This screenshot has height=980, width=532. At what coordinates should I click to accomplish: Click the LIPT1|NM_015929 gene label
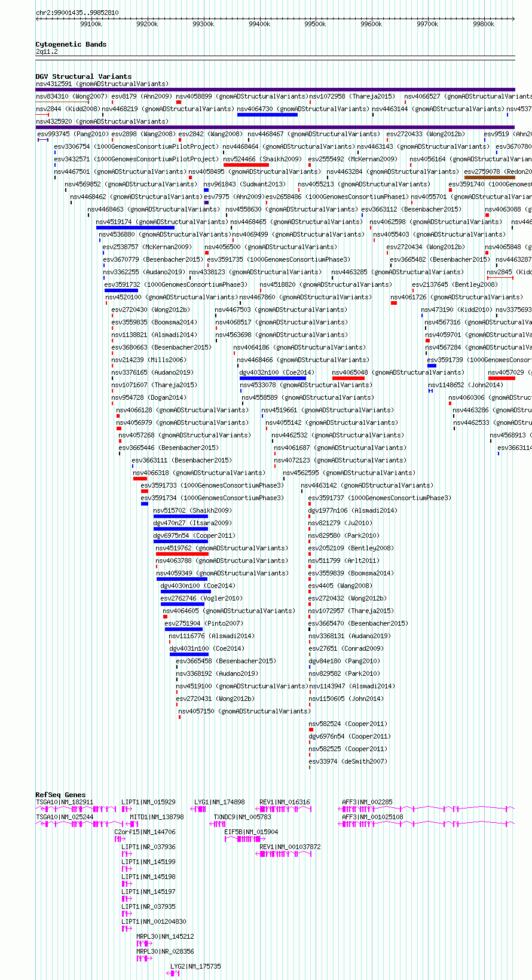(148, 802)
